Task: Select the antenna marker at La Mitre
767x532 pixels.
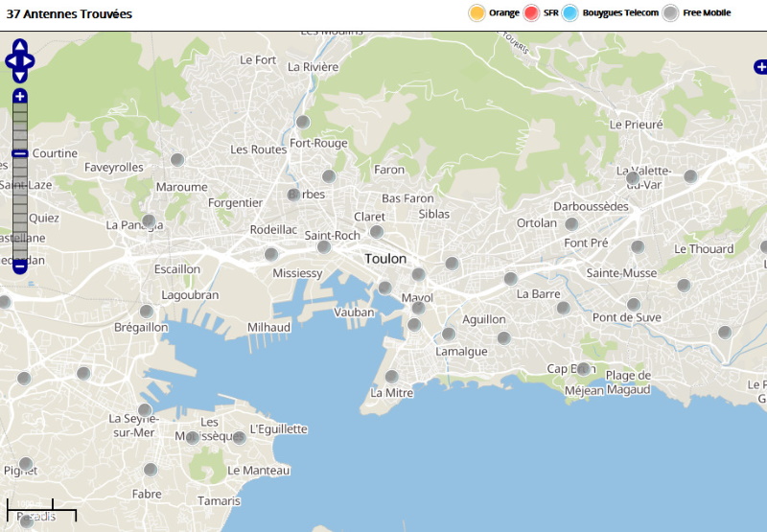Action: tap(391, 376)
